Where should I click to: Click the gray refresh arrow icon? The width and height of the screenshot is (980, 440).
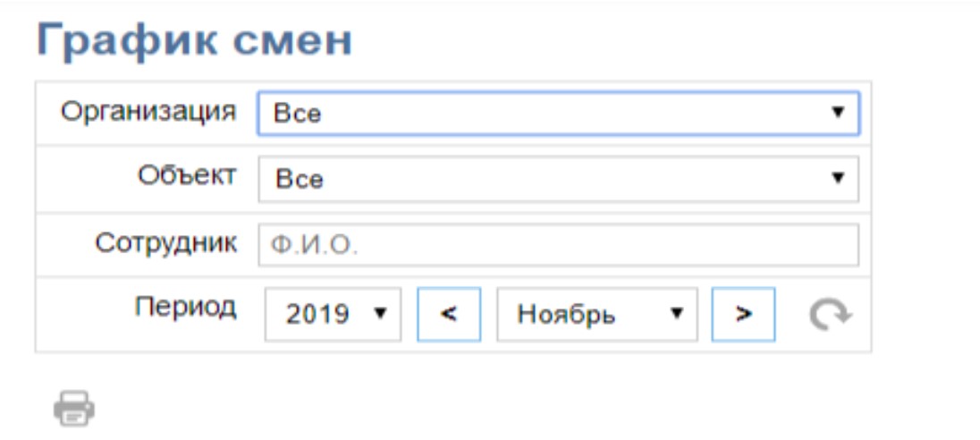[830, 315]
